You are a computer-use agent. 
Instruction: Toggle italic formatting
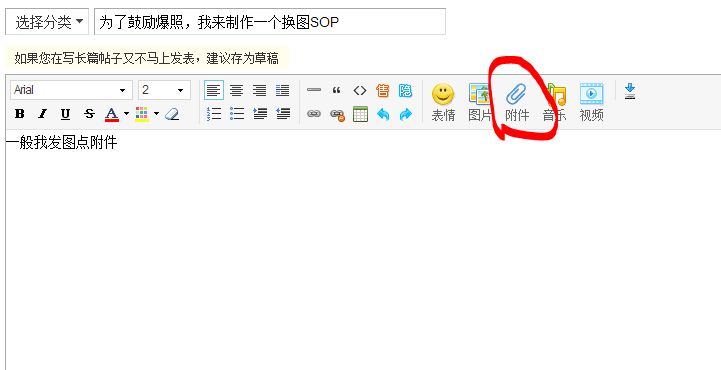(x=42, y=114)
